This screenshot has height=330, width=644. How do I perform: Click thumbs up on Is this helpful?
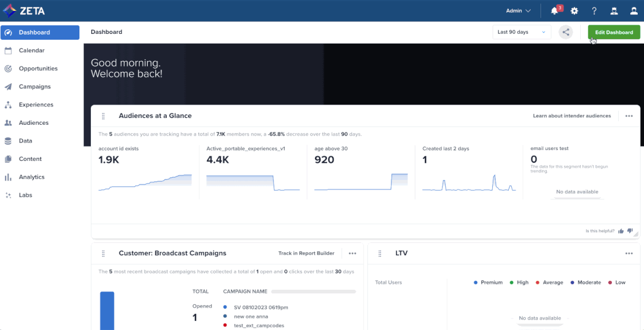(621, 231)
